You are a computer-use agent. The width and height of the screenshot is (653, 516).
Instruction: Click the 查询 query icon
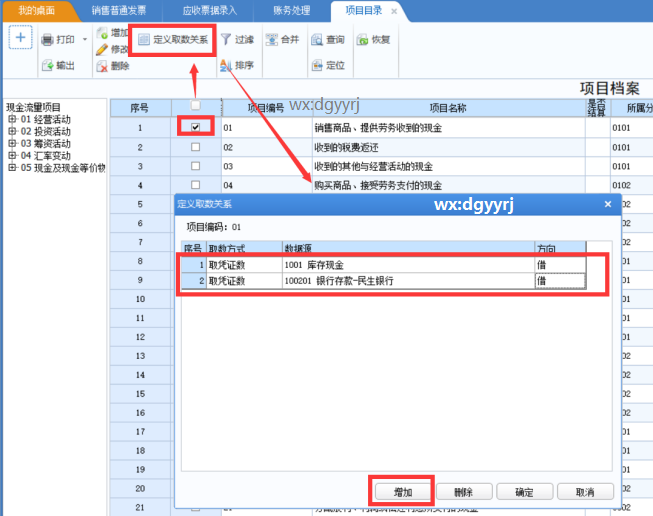[x=315, y=40]
